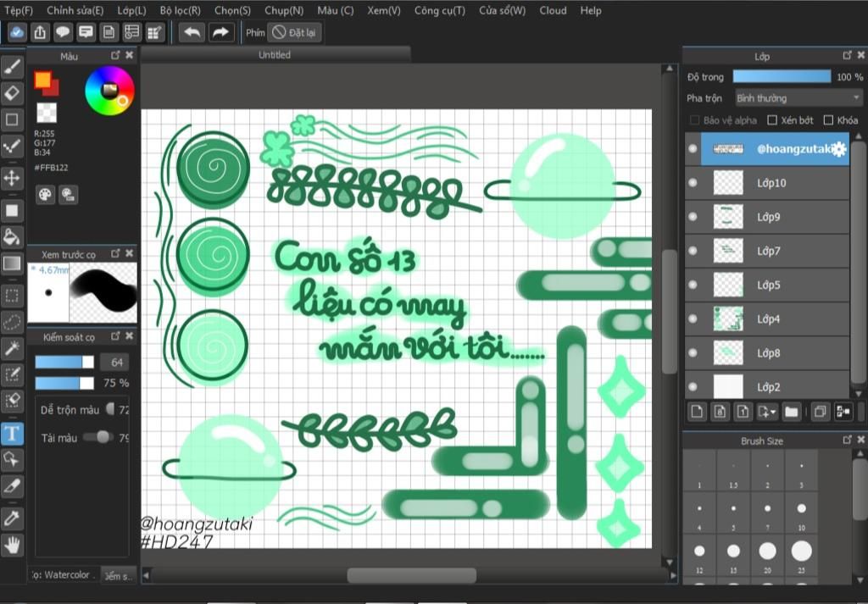This screenshot has height=604, width=868.
Task: Toggle visibility of Lớp10 layer
Action: (x=693, y=183)
